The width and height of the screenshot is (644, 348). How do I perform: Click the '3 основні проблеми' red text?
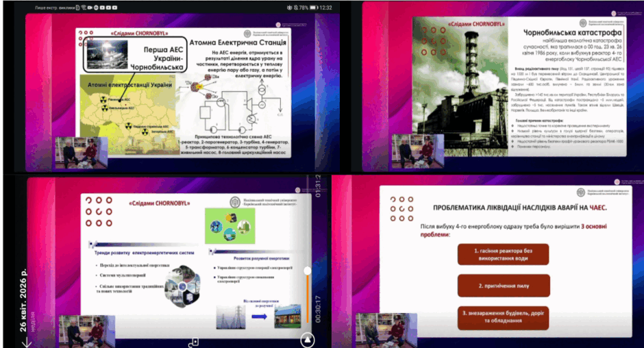(x=513, y=230)
